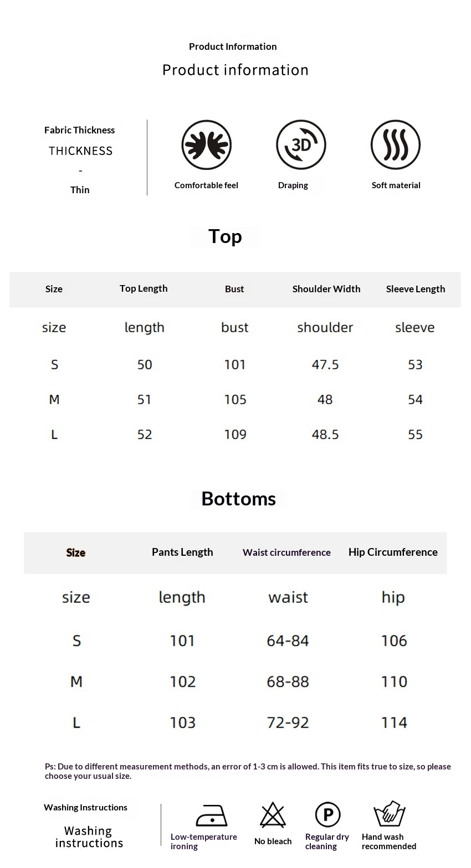Click the Comfortable feel hands icon
This screenshot has height=868, width=471.
(206, 145)
